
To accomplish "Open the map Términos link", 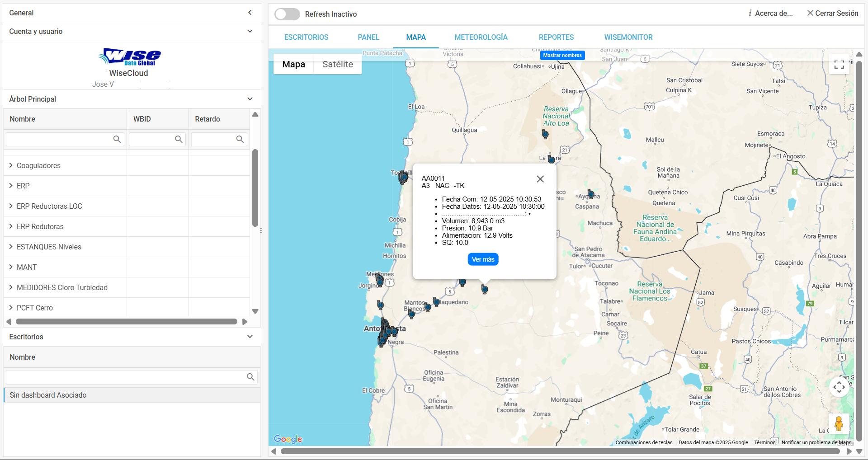I will (x=765, y=442).
